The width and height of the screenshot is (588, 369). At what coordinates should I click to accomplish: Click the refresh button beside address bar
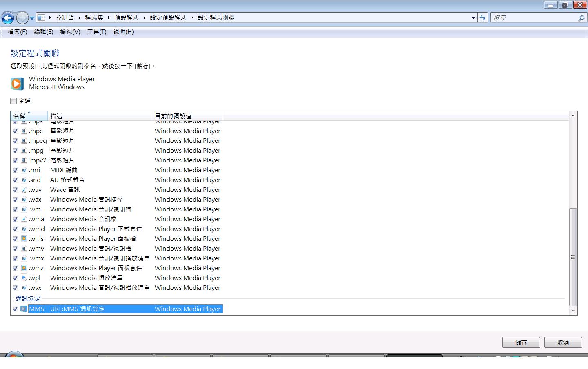(483, 18)
